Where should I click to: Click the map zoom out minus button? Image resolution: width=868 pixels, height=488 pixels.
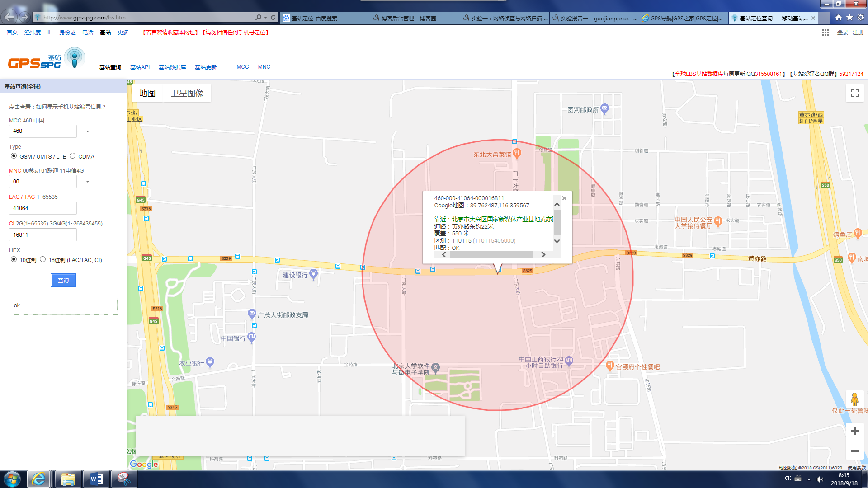[854, 451]
